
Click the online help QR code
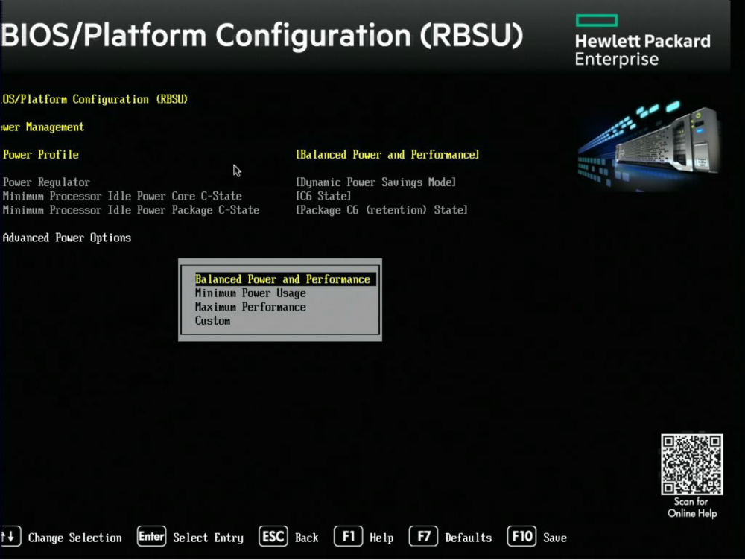tap(692, 464)
